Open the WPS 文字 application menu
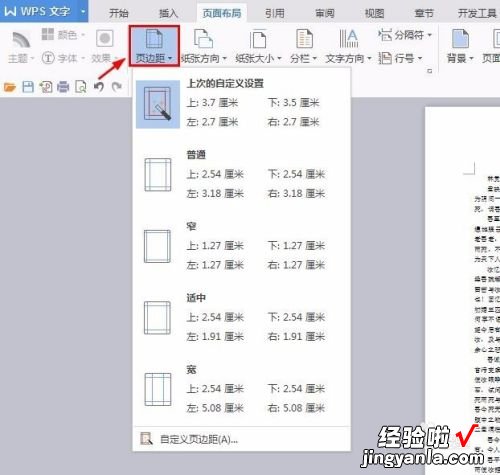The height and width of the screenshot is (475, 500). (38, 11)
